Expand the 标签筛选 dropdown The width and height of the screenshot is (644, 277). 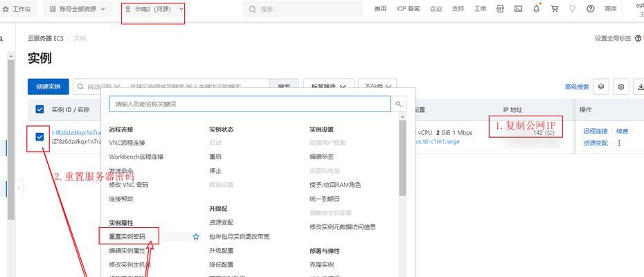[328, 87]
